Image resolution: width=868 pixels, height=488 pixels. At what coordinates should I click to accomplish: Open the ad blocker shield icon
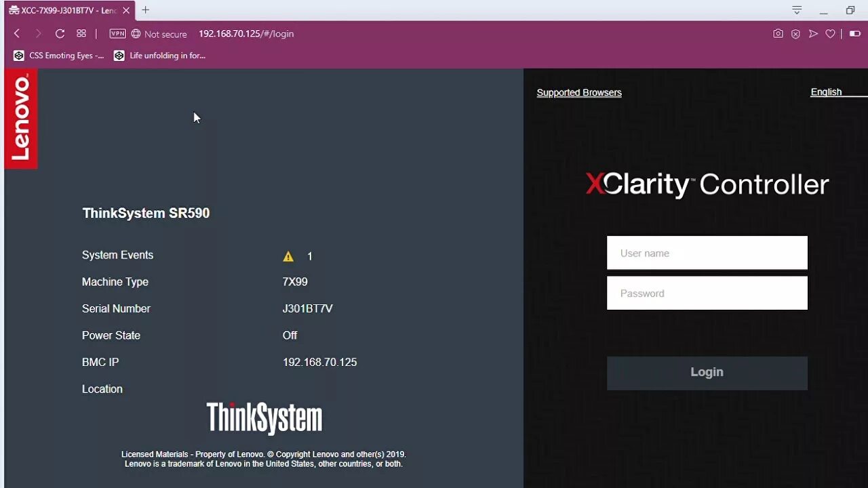tap(795, 33)
